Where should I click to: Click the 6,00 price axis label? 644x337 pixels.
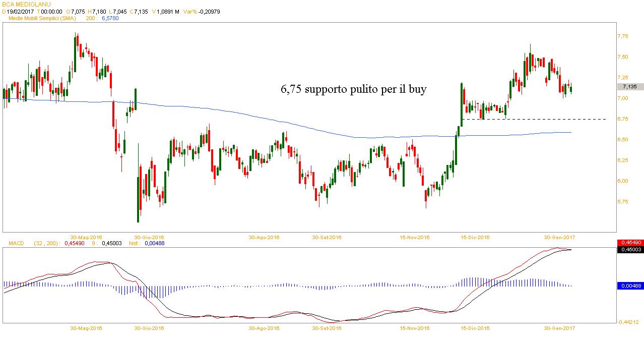(x=622, y=181)
